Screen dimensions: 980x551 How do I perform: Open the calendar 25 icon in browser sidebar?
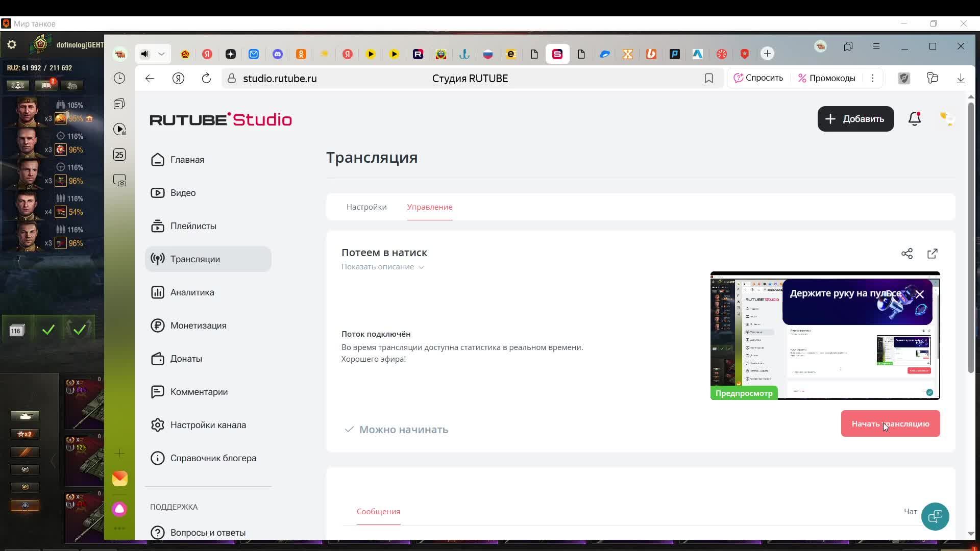(119, 155)
